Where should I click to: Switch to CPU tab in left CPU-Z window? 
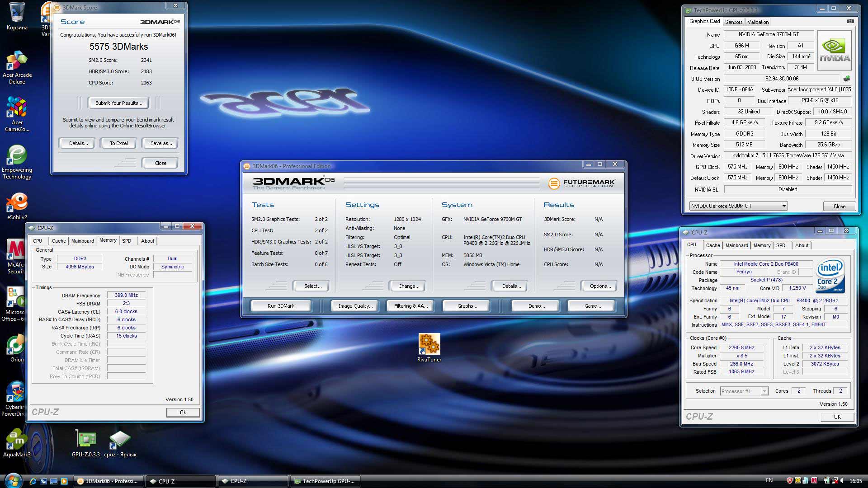pyautogui.click(x=38, y=241)
